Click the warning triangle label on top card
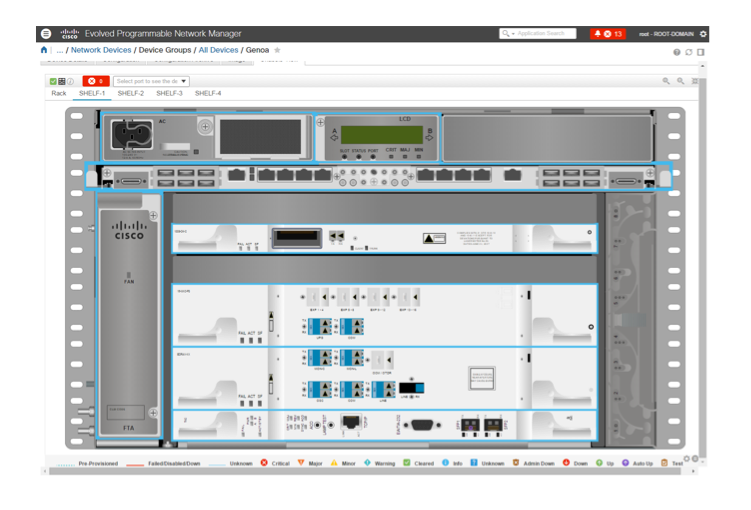Screen dimensions: 751x510 434,238
